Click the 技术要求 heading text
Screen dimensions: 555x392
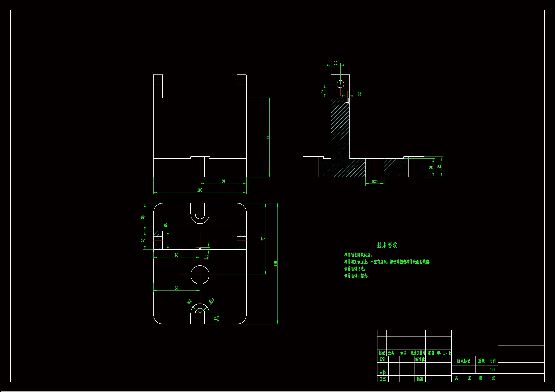pos(387,245)
